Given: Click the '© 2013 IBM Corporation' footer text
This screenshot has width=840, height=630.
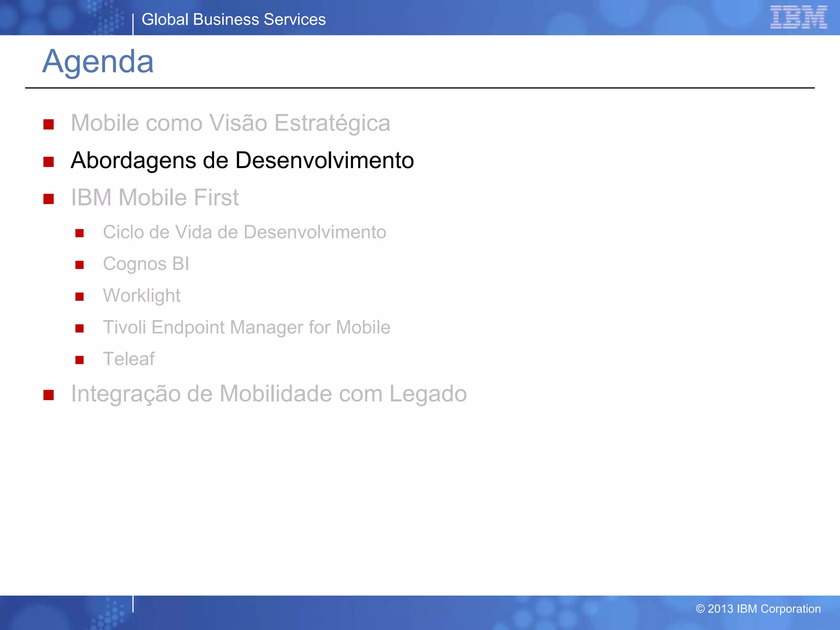Looking at the screenshot, I should coord(758,609).
